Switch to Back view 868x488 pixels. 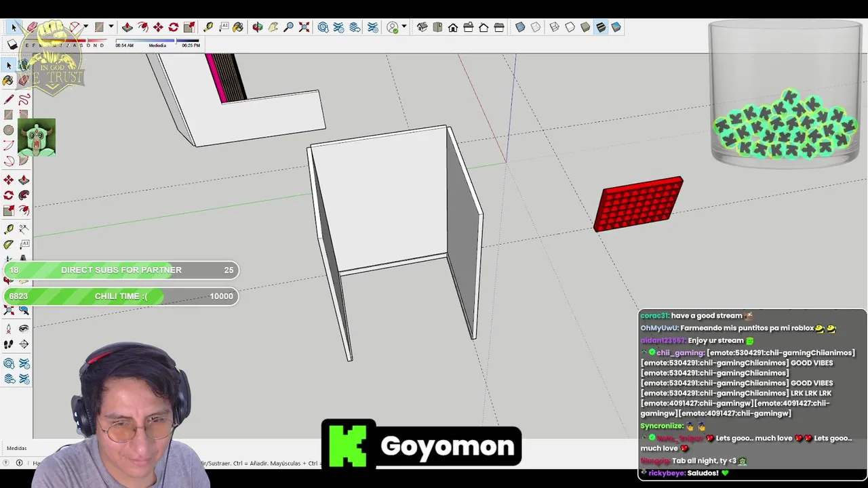[484, 27]
